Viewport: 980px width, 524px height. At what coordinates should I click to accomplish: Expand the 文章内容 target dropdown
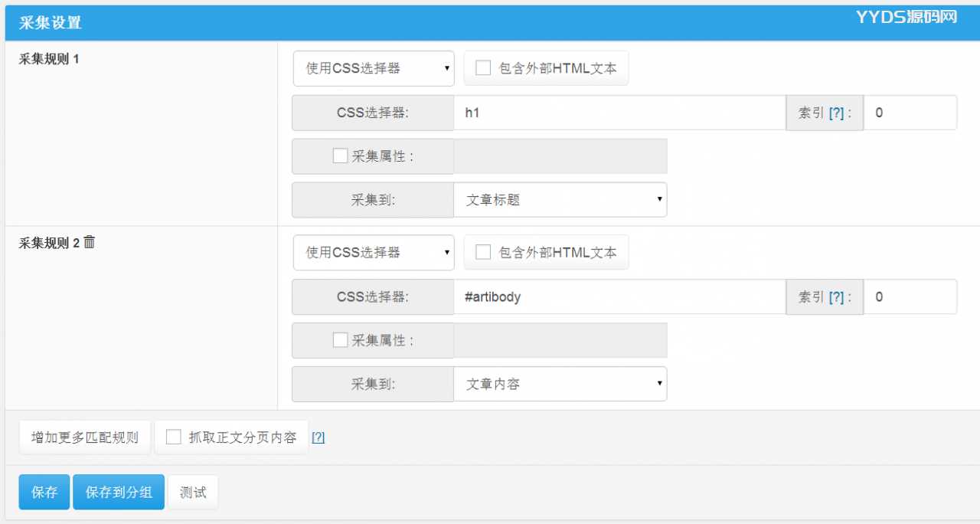pyautogui.click(x=560, y=384)
